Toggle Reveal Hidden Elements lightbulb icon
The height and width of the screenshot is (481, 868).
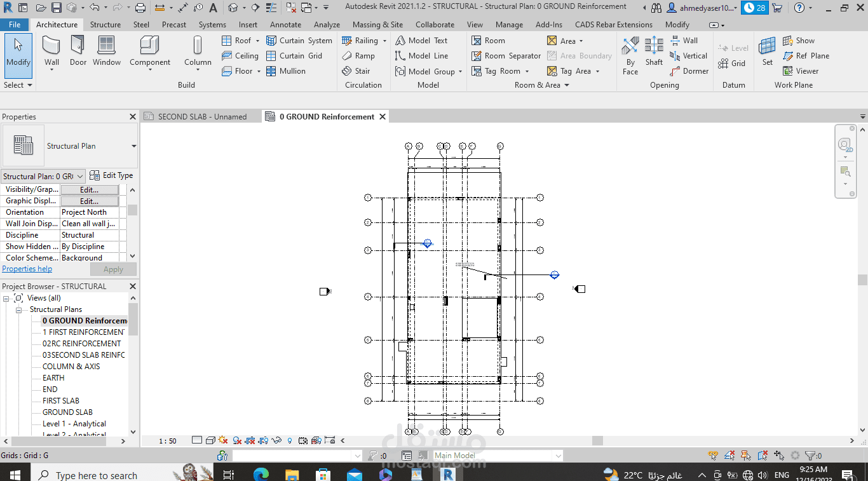tap(290, 440)
